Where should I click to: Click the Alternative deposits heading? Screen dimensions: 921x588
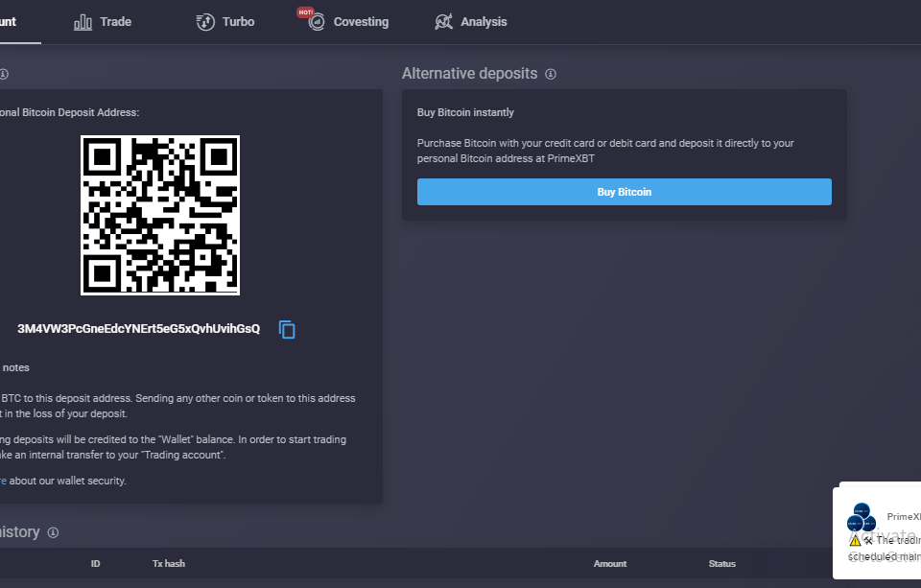[469, 74]
